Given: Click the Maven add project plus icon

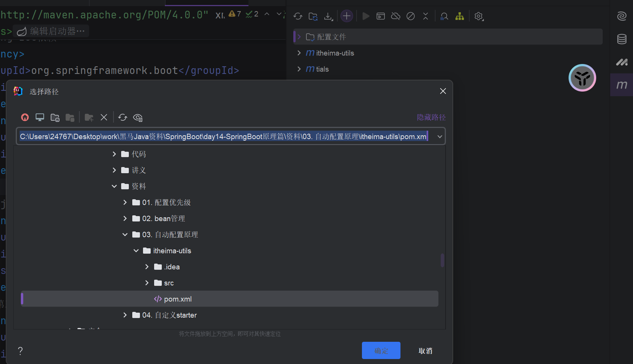Looking at the screenshot, I should (347, 16).
